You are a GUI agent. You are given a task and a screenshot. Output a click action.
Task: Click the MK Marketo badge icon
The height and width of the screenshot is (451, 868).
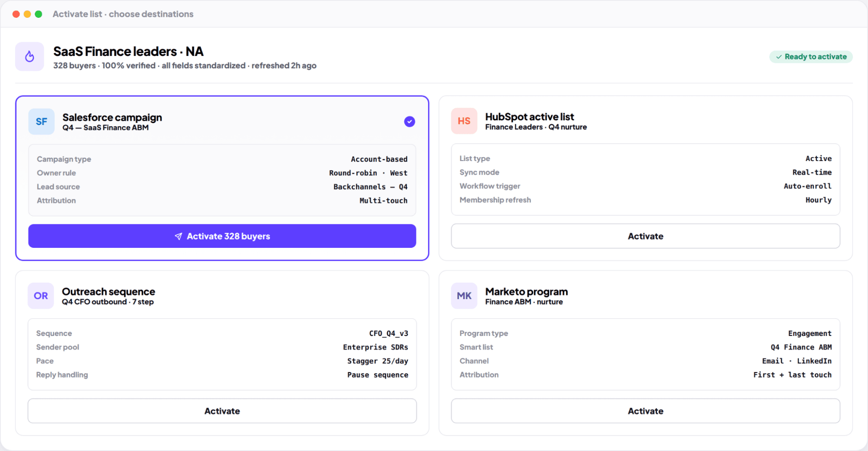pyautogui.click(x=464, y=296)
